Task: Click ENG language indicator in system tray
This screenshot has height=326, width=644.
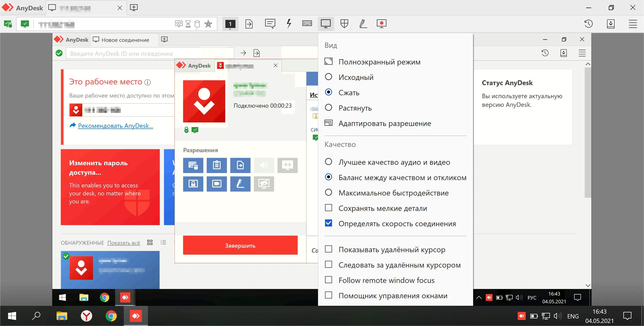Action: point(573,316)
